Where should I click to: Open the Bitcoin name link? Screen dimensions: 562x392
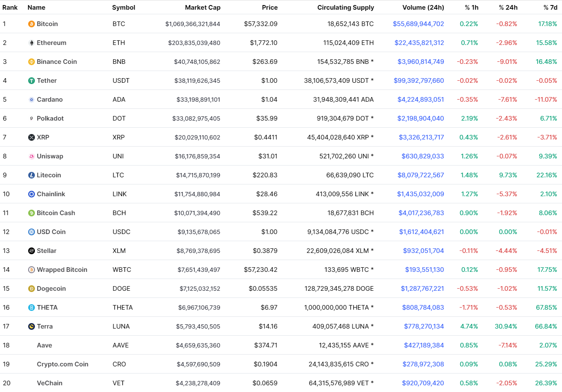pyautogui.click(x=47, y=24)
